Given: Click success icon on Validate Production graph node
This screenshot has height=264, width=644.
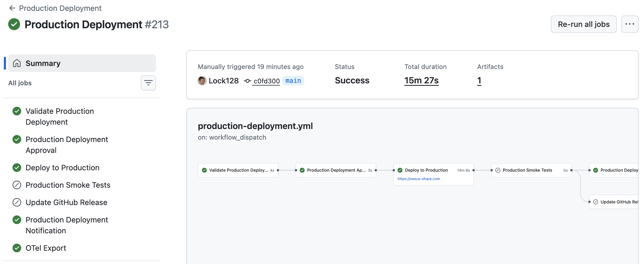Looking at the screenshot, I should [x=204, y=170].
